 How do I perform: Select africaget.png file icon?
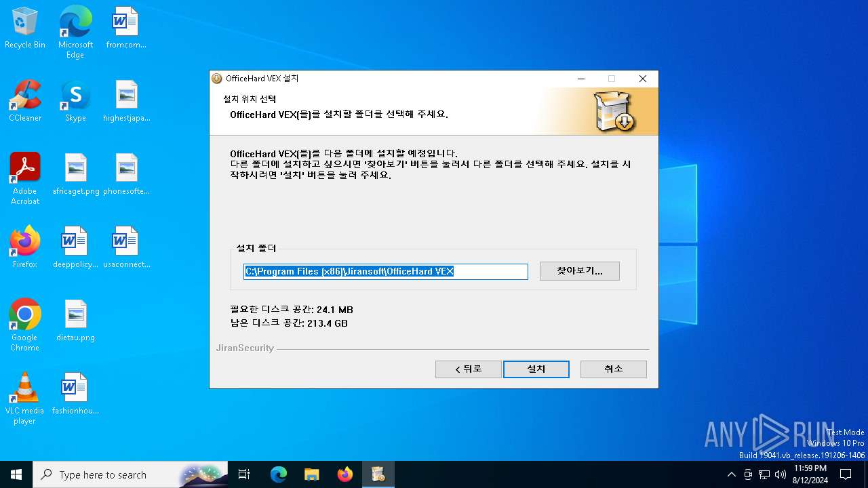[75, 175]
